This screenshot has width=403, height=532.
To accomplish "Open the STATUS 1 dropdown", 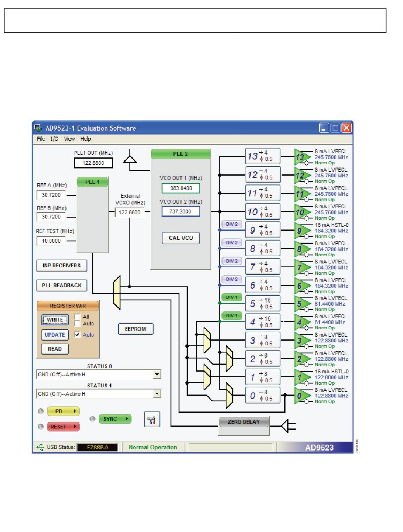I will 157,394.
